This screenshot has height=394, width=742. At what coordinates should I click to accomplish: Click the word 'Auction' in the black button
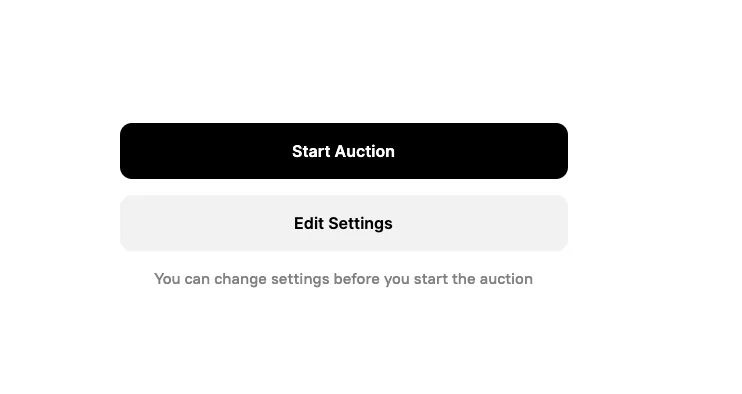[x=365, y=151]
